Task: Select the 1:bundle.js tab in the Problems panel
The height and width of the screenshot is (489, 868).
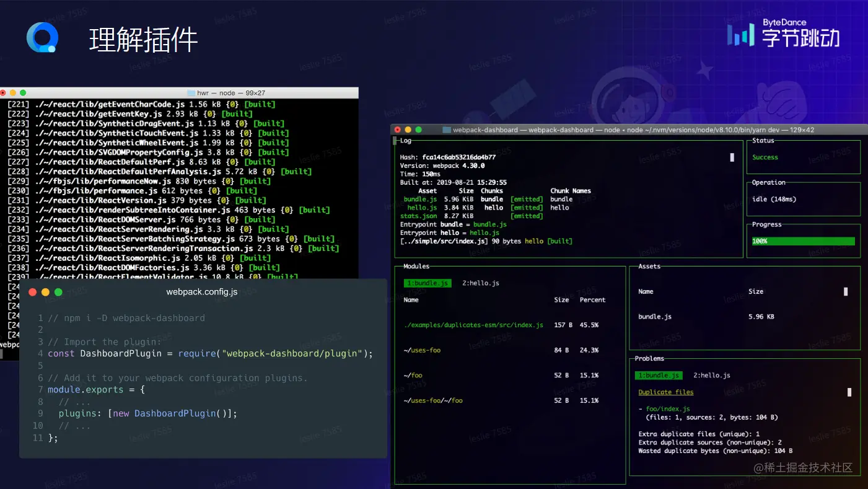Action: (658, 376)
